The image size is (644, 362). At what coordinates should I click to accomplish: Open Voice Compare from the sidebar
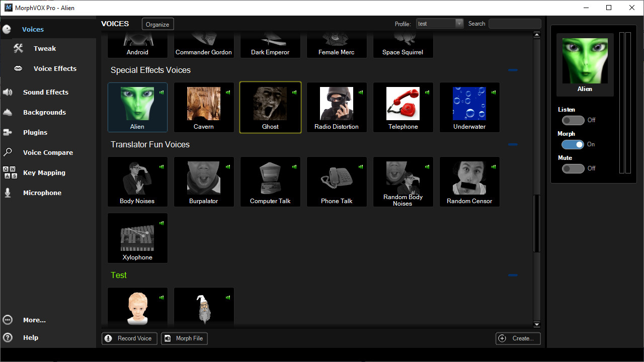coord(48,152)
